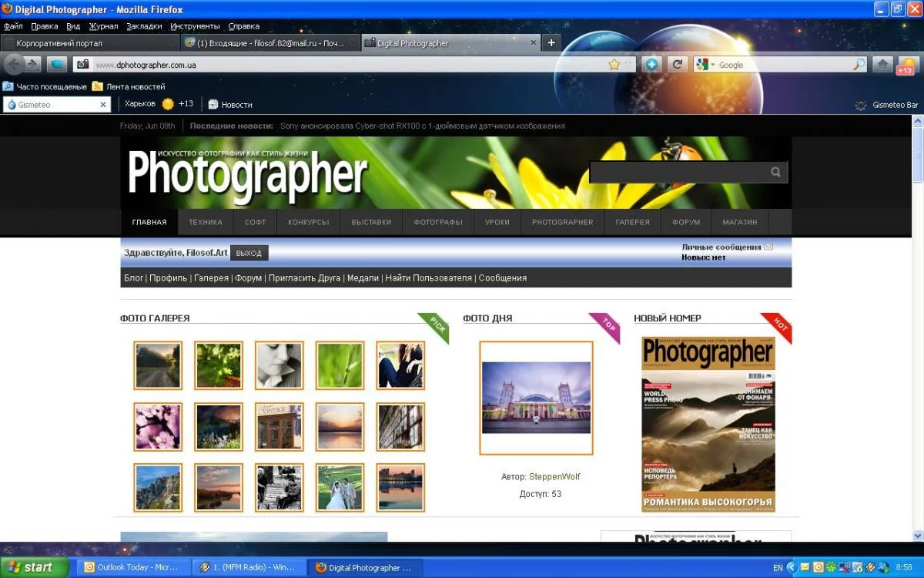924x578 pixels.
Task: Open the МАГАЗИН site section
Action: click(740, 222)
